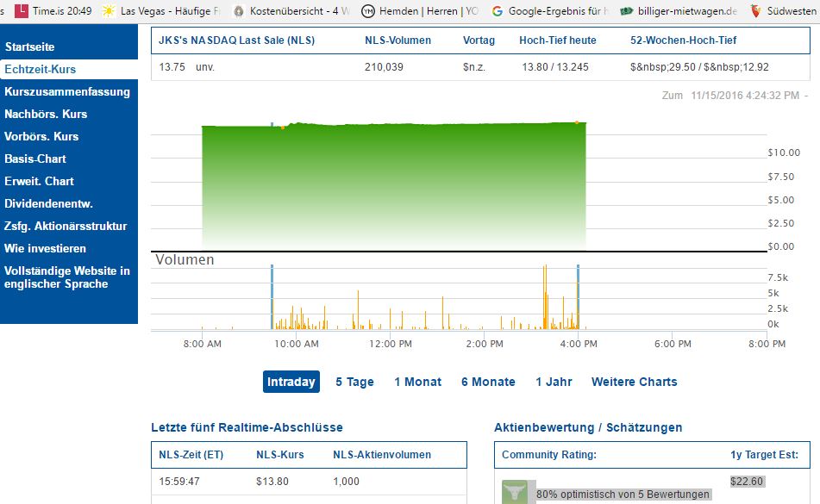The width and height of the screenshot is (820, 504).
Task: Switch chart to 1 Monat
Action: click(x=418, y=382)
